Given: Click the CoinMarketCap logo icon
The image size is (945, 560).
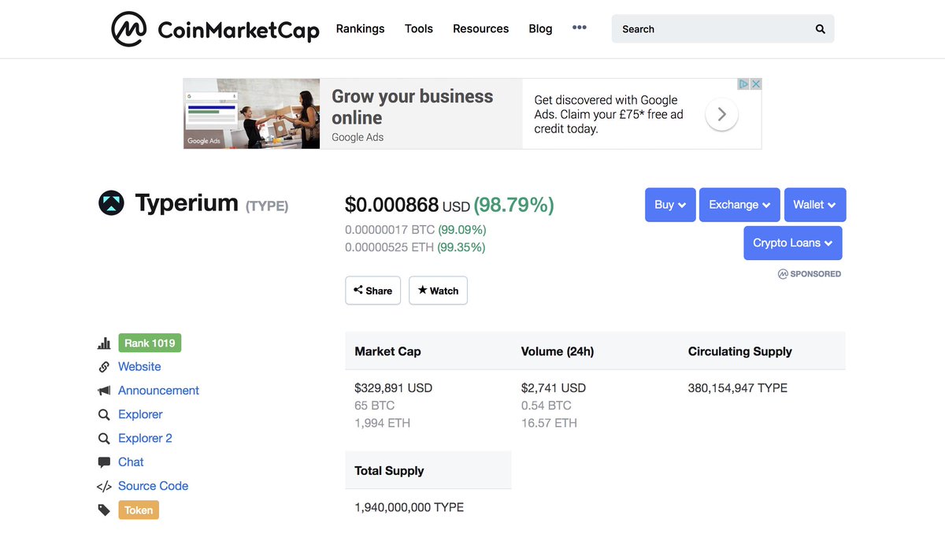Looking at the screenshot, I should [129, 29].
